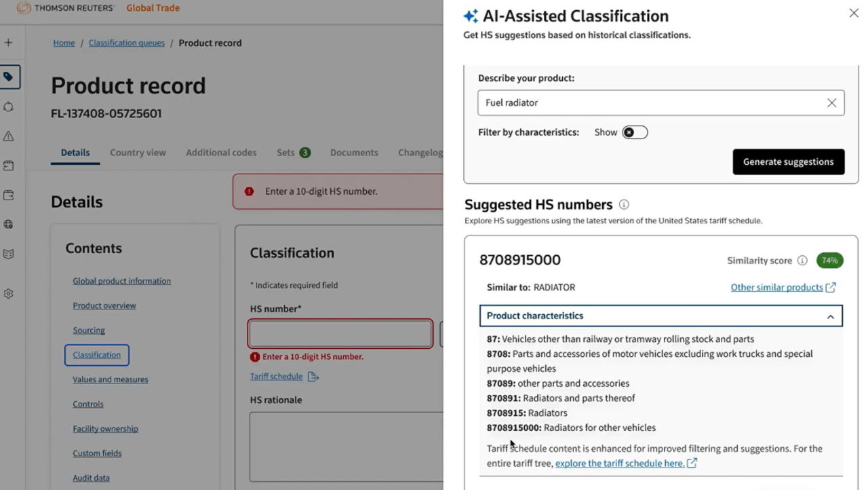868x490 pixels.
Task: Collapse the Product characteristics section
Action: click(830, 316)
